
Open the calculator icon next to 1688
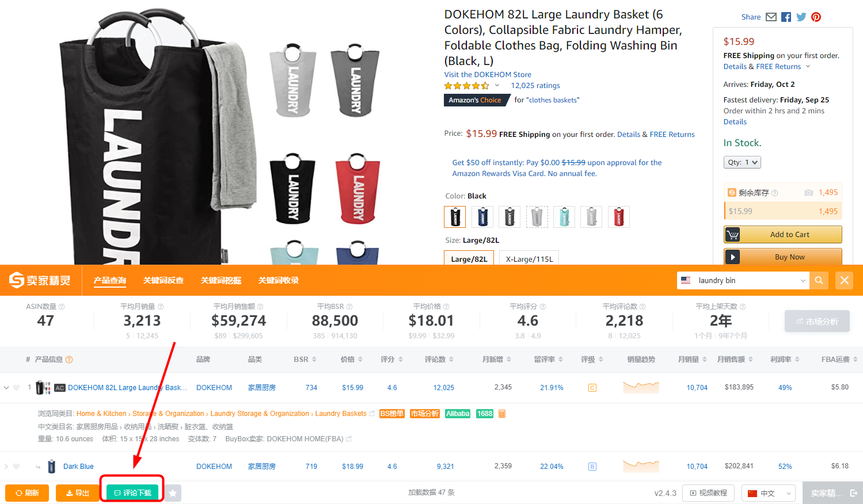click(502, 414)
